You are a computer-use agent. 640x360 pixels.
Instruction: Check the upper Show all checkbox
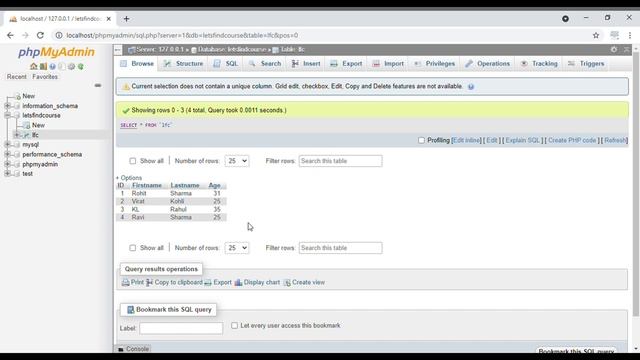[x=133, y=161]
